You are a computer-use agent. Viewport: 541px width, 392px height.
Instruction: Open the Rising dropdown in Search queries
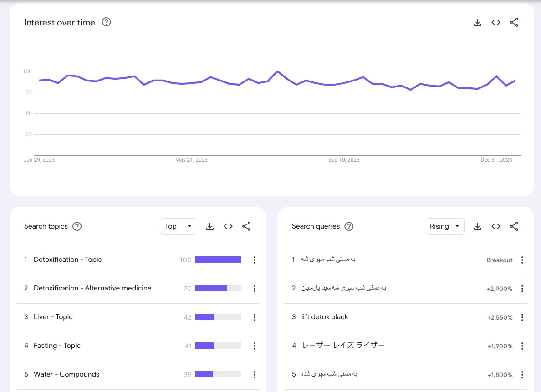point(444,226)
